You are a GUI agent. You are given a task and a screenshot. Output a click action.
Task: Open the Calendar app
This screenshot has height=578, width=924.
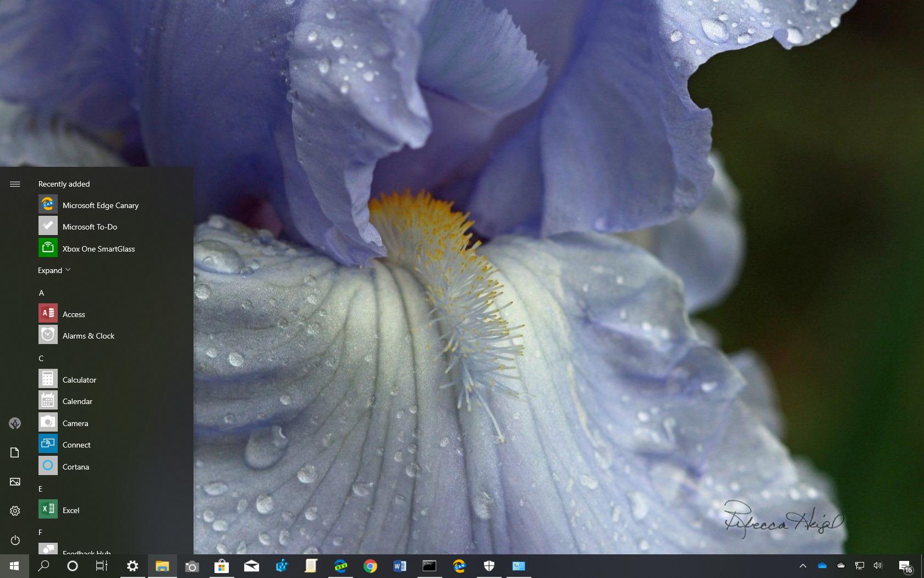tap(78, 401)
